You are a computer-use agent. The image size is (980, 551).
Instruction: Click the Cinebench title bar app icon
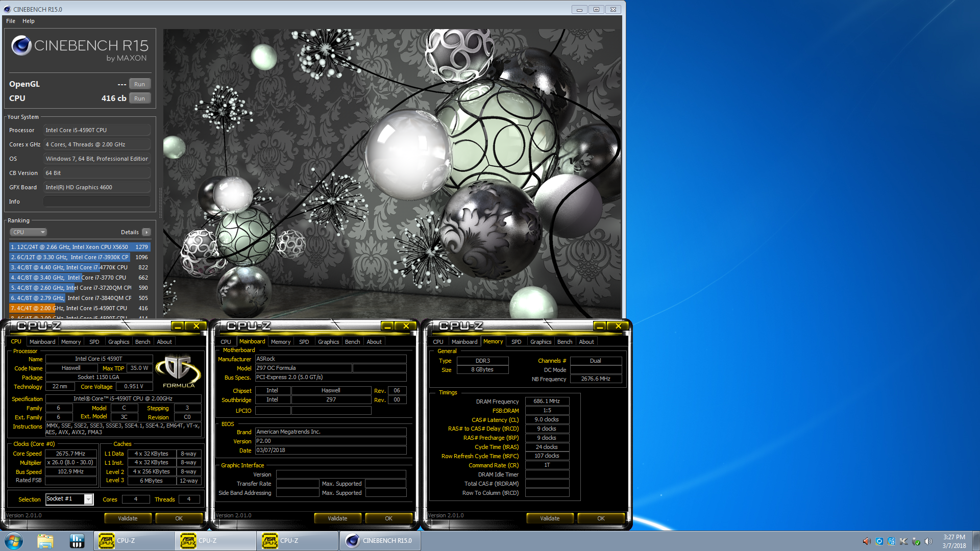(7, 9)
